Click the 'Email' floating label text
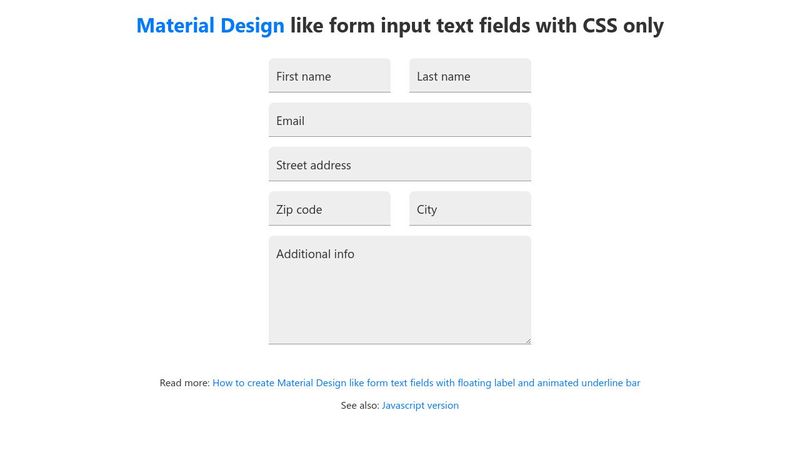The height and width of the screenshot is (450, 800). click(290, 121)
